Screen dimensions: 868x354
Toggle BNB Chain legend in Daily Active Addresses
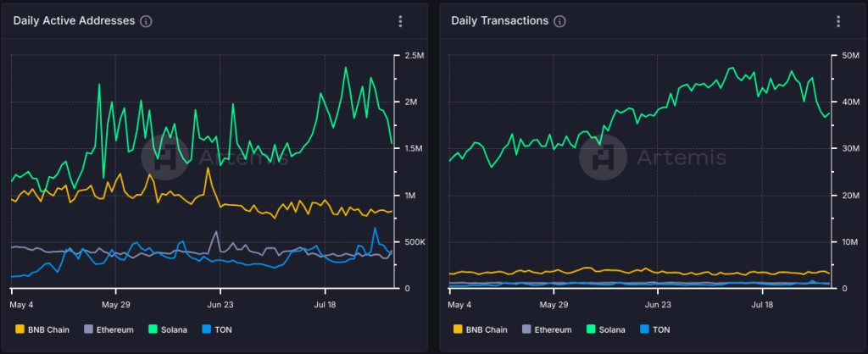(42, 329)
